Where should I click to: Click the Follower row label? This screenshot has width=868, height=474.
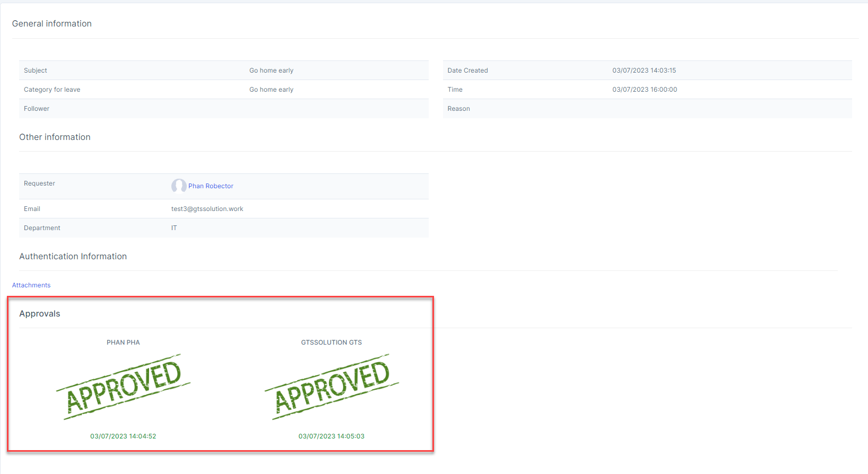(37, 109)
